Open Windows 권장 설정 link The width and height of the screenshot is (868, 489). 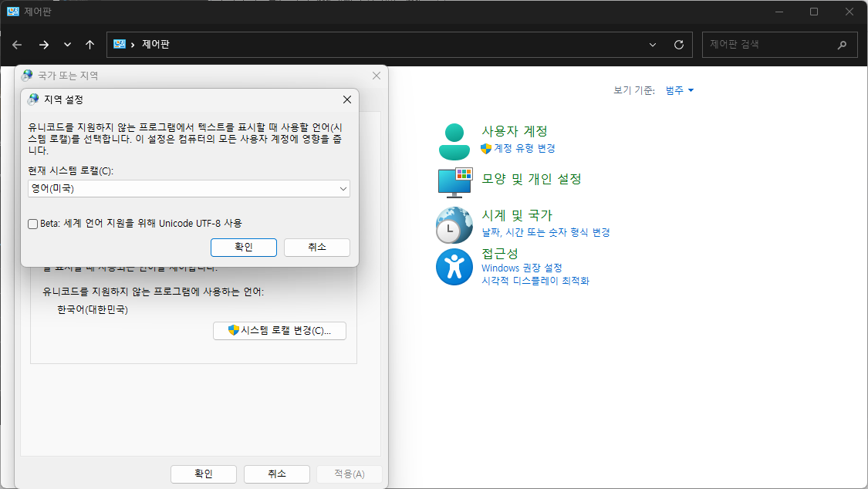pos(522,268)
